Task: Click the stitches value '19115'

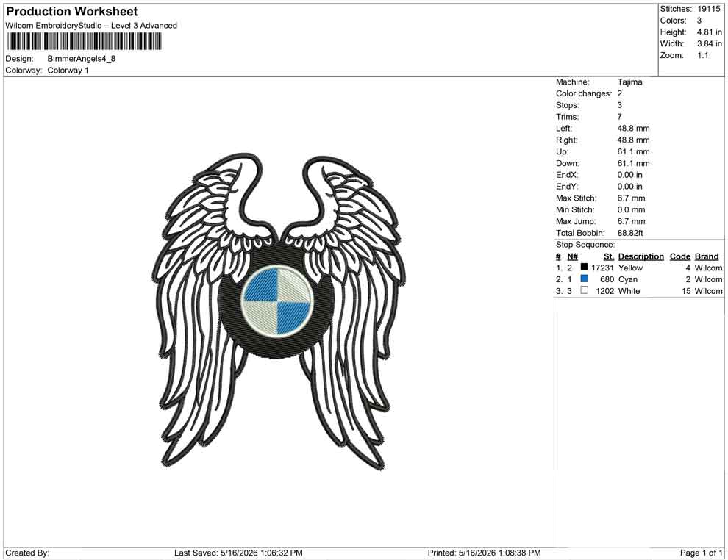Action: click(x=708, y=9)
